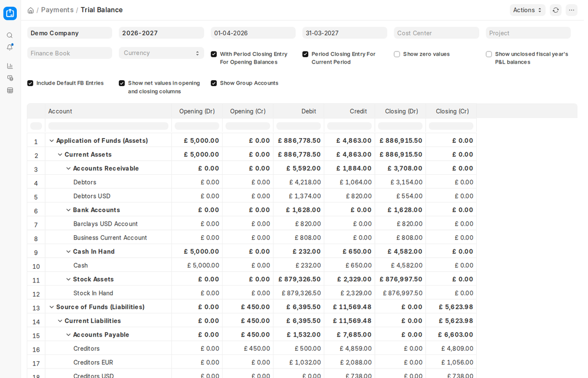This screenshot has width=588, height=378.
Task: Click the Closing (Cr) column filter box
Action: [451, 126]
